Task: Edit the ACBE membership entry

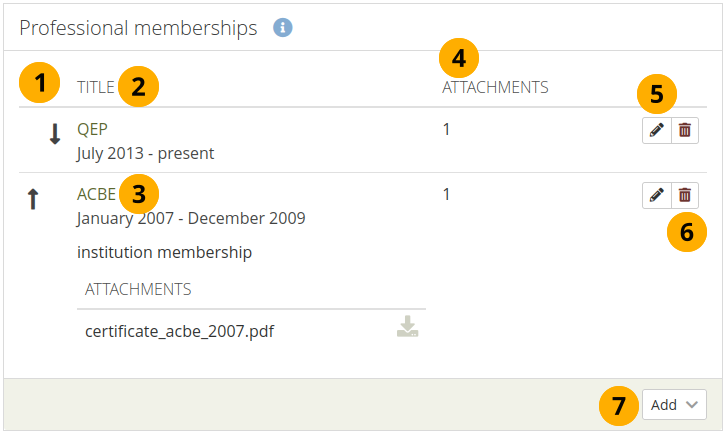Action: [x=656, y=196]
